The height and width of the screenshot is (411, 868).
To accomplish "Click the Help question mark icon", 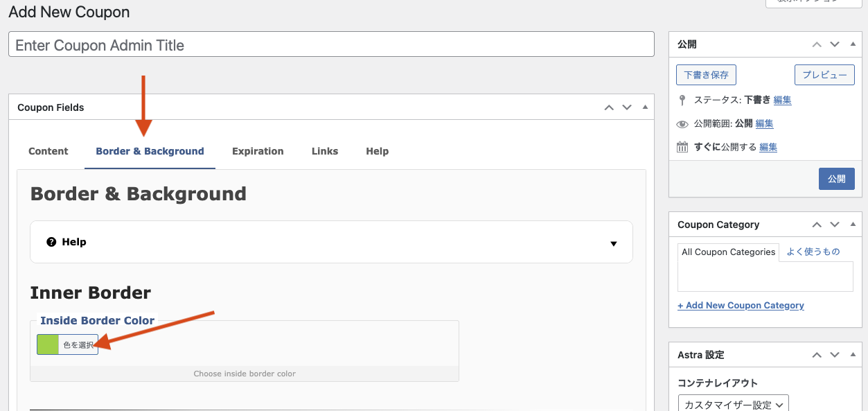I will point(51,242).
